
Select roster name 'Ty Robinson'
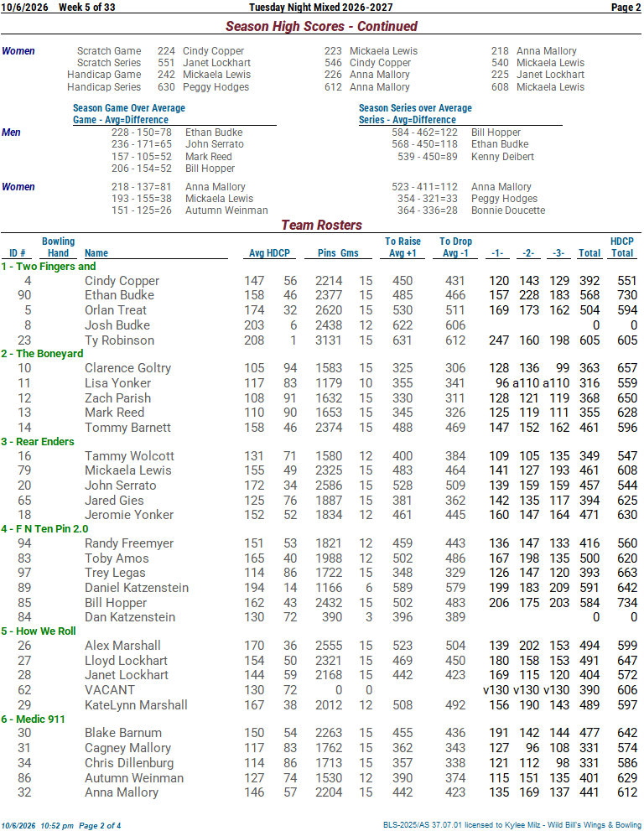pos(119,340)
